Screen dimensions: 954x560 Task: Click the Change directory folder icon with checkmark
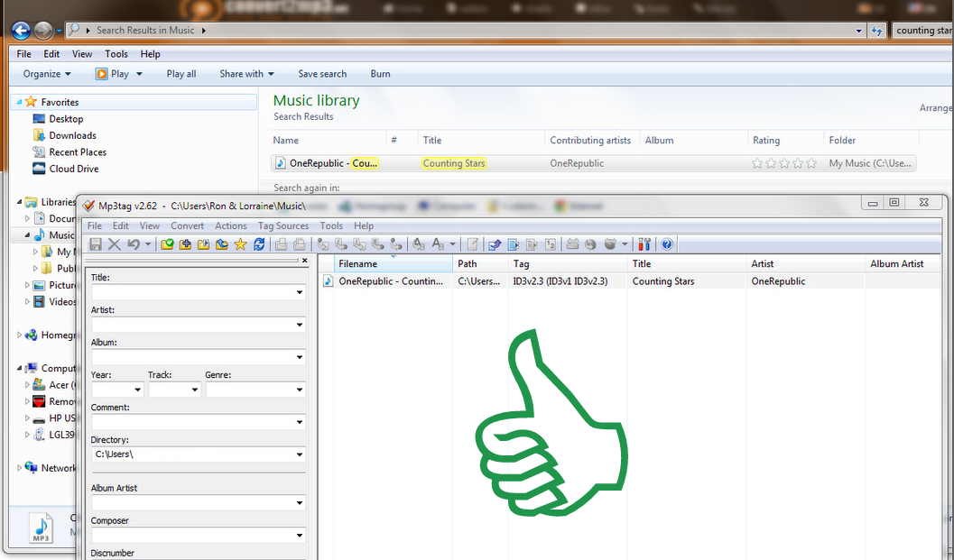pyautogui.click(x=167, y=244)
